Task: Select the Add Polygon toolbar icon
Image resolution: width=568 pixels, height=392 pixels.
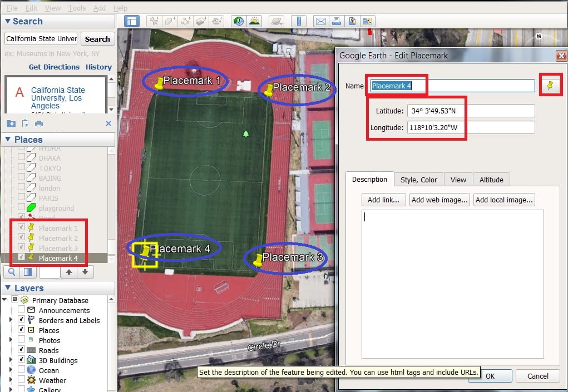Action: click(x=170, y=21)
